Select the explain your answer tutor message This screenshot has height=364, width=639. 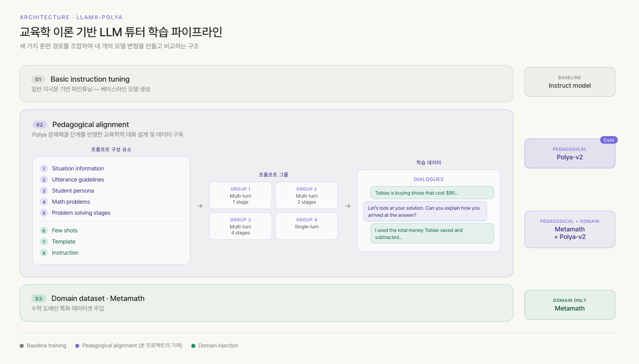point(425,211)
